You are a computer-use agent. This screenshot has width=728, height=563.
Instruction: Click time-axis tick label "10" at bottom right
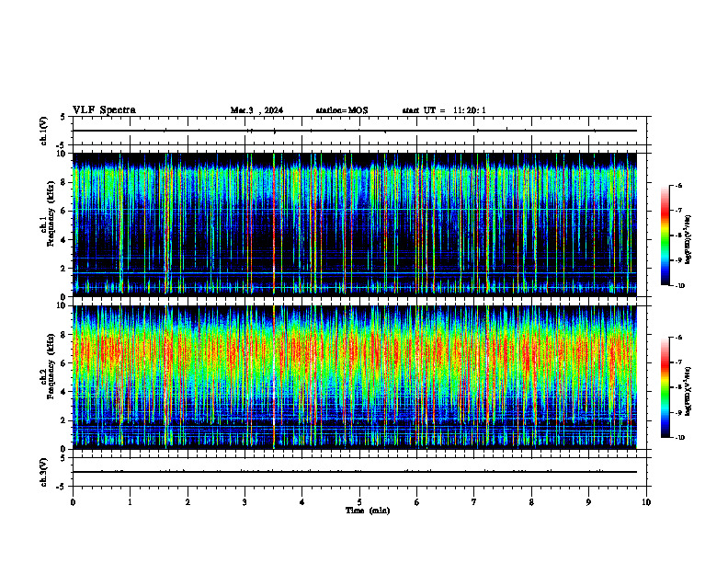646,502
